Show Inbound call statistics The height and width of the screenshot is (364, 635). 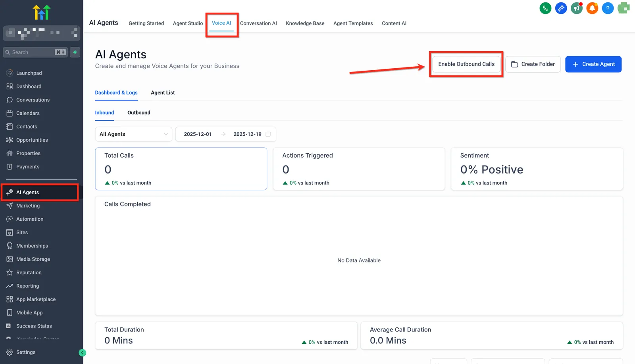point(104,113)
